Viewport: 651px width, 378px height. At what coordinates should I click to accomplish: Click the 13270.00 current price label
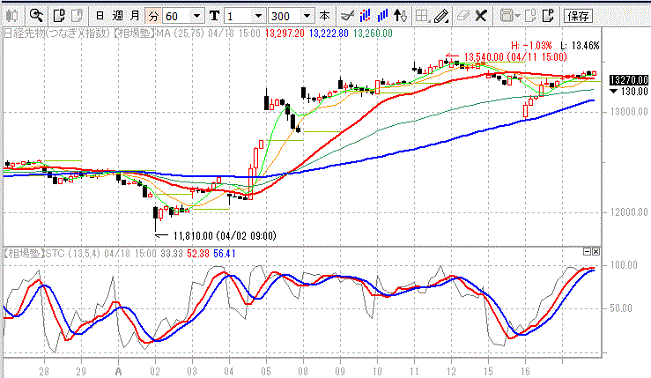click(629, 80)
